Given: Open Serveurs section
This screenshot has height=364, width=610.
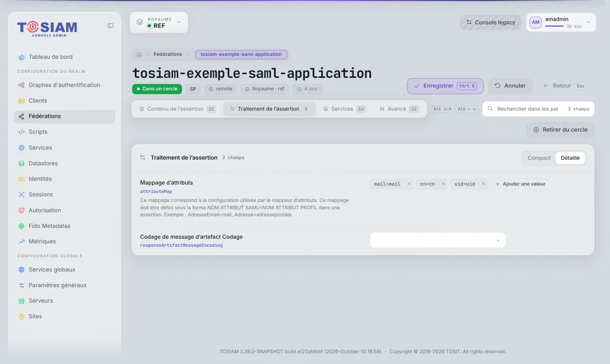Looking at the screenshot, I should click(x=64, y=301).
